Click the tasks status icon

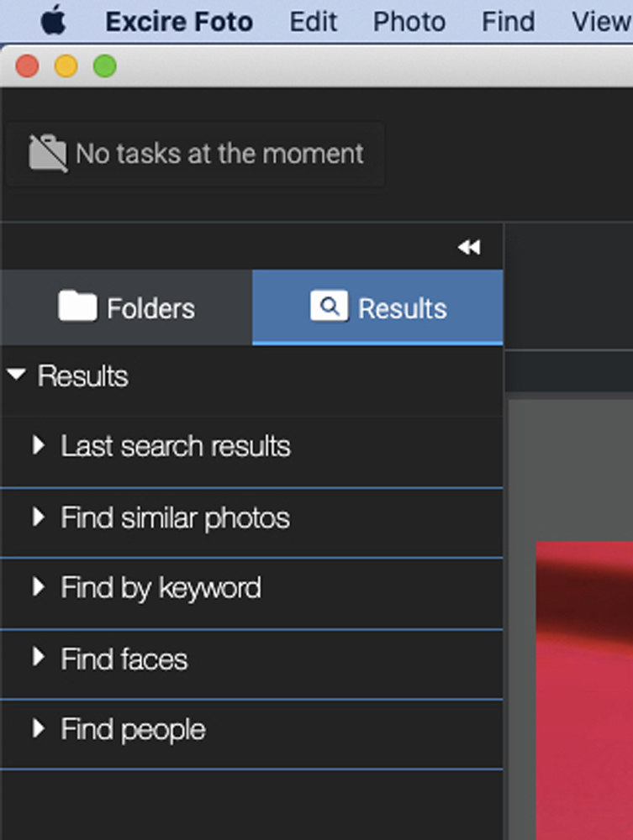(x=48, y=154)
